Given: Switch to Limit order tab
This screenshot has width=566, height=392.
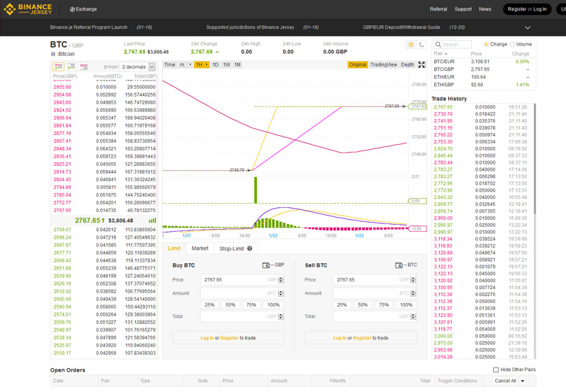Looking at the screenshot, I should (174, 248).
